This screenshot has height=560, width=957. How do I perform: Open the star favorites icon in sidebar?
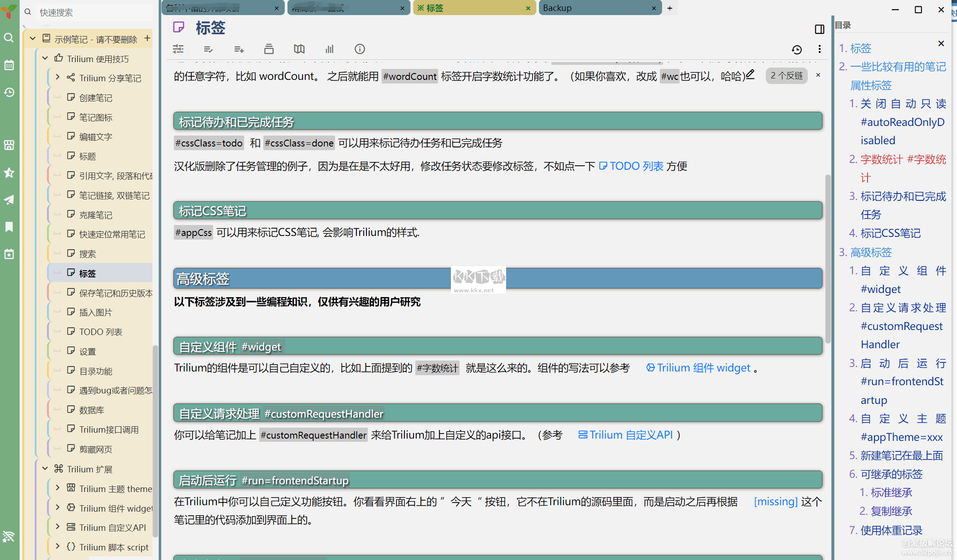pyautogui.click(x=9, y=173)
